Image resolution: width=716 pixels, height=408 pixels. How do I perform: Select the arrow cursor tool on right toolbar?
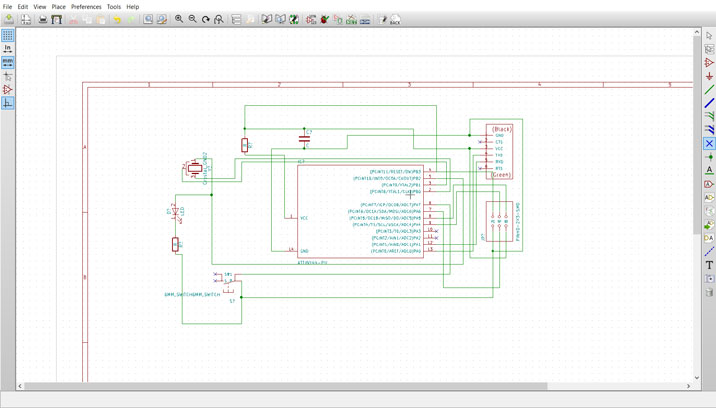click(709, 35)
